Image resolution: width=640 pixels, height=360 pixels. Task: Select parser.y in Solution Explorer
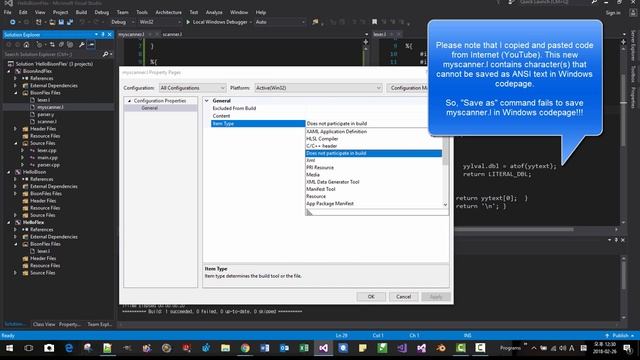[45, 114]
